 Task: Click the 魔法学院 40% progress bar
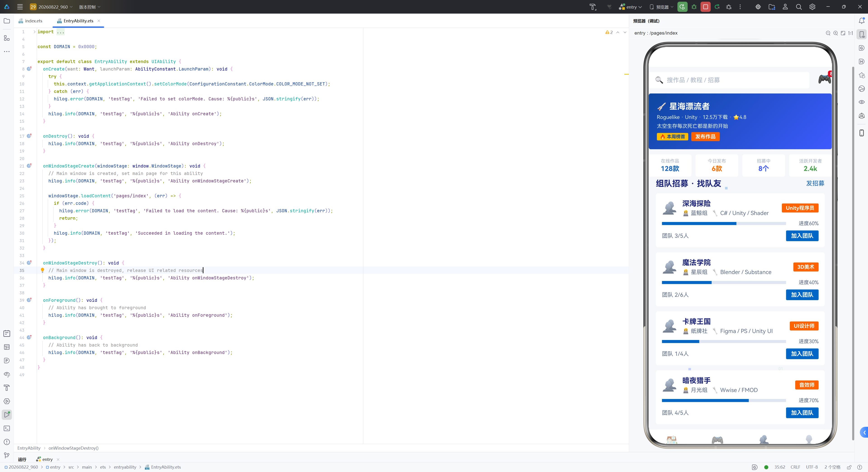tap(724, 282)
